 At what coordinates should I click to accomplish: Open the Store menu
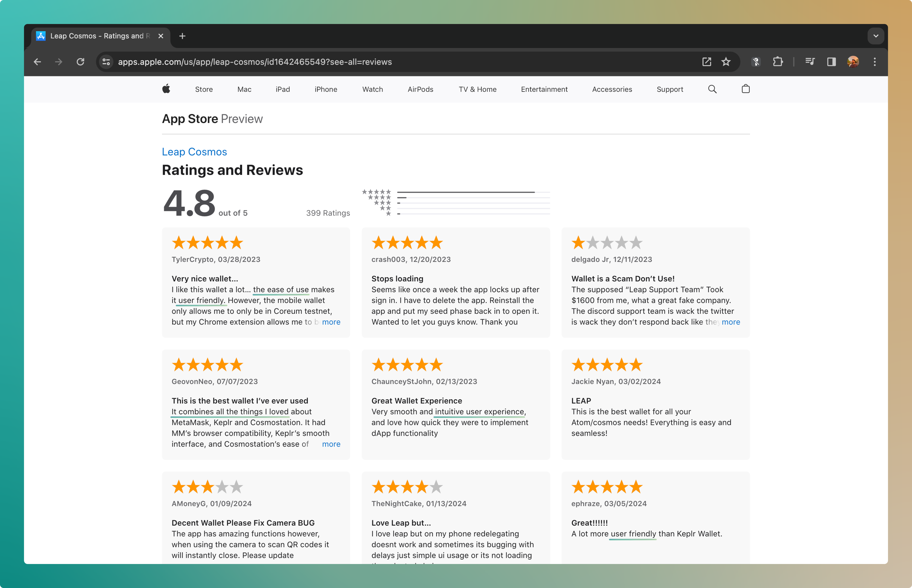coord(204,89)
